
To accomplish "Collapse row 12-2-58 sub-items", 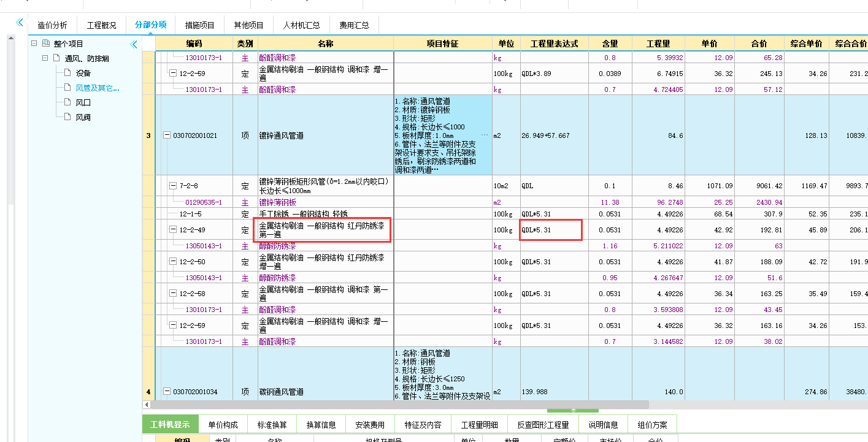I will [173, 294].
